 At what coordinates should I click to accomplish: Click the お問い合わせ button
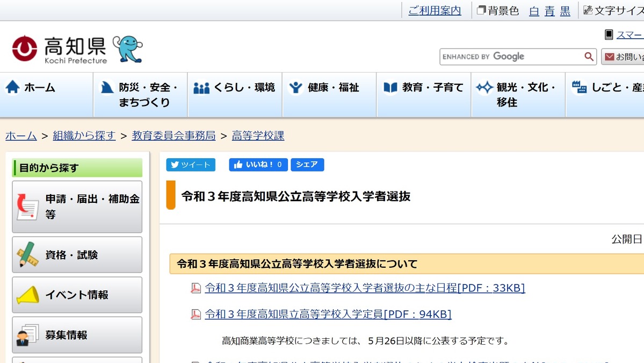pos(623,56)
